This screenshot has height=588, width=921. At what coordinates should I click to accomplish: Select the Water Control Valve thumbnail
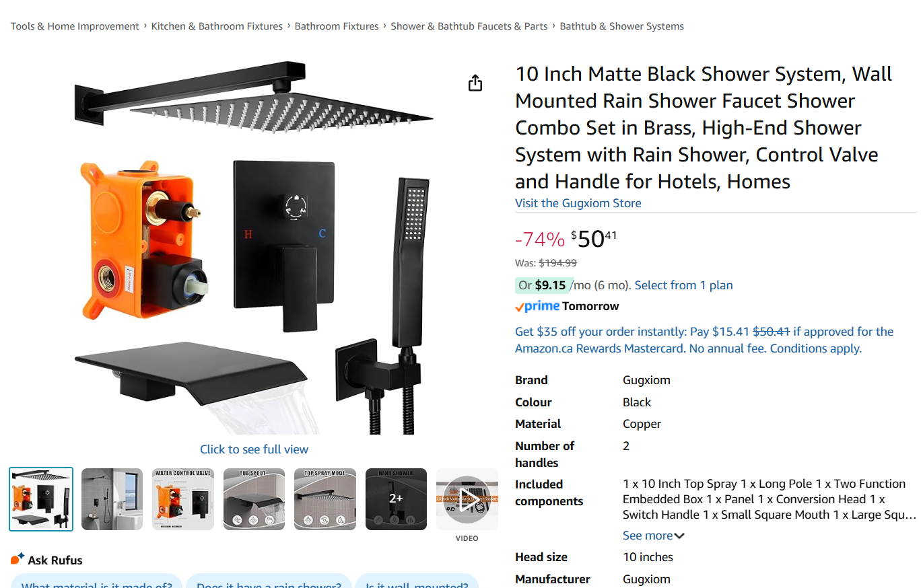(183, 499)
